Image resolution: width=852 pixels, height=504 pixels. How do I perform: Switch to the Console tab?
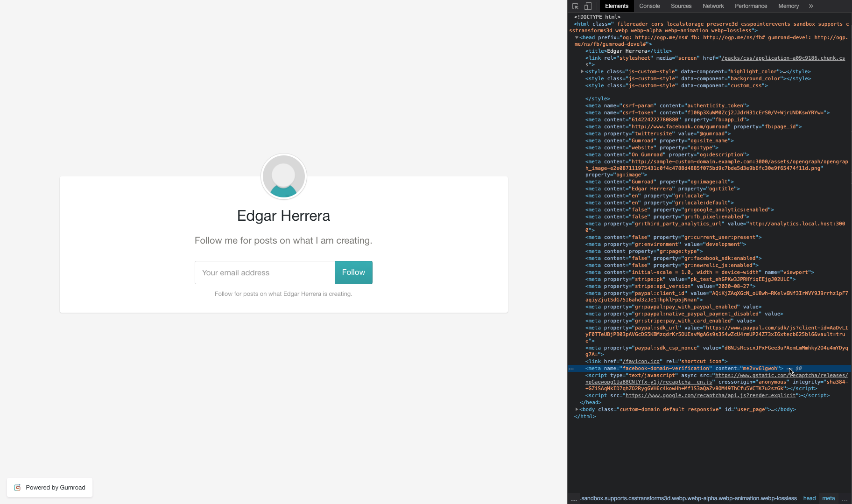tap(649, 6)
